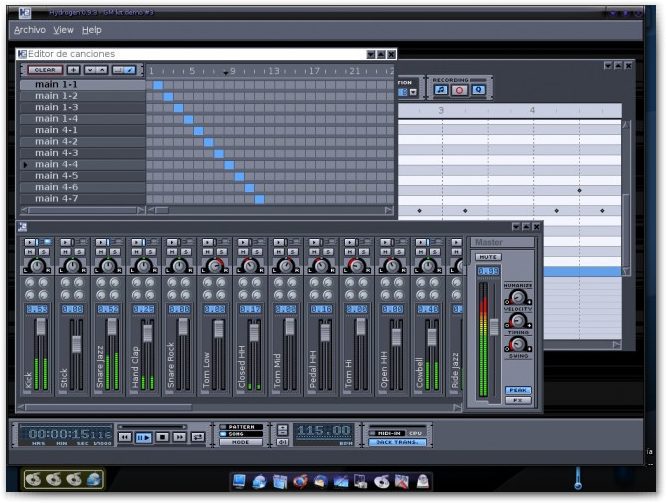Viewport: 666px width, 503px height.
Task: Click the play sample button on Kick channel
Action: [29, 242]
